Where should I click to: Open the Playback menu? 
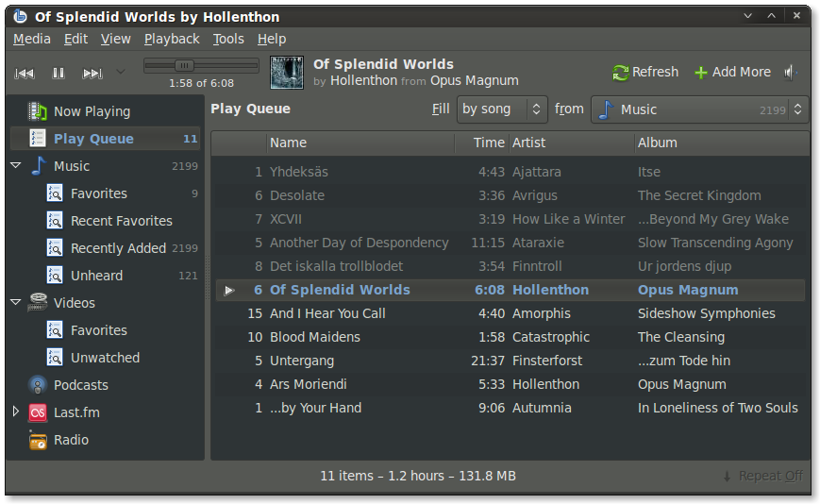172,40
